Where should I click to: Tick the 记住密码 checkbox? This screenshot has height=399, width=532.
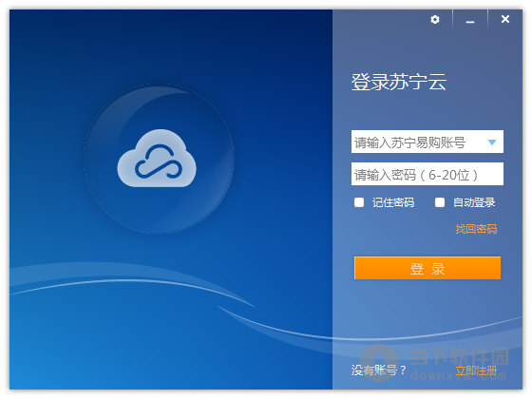[x=359, y=202]
